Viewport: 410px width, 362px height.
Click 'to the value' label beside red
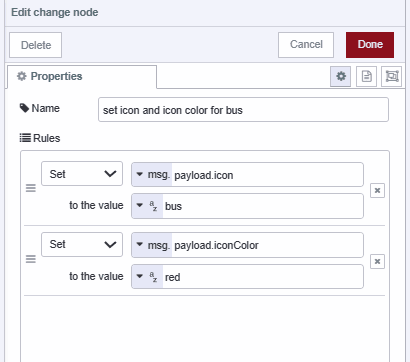96,276
